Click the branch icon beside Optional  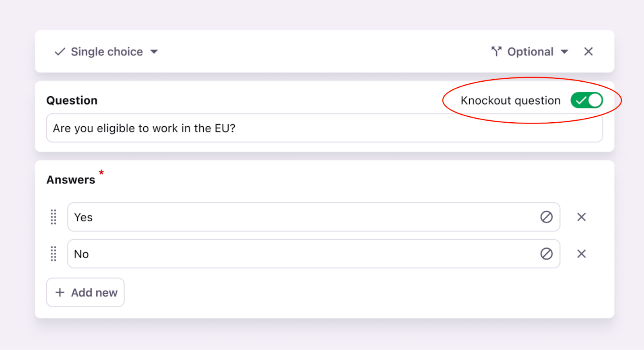(x=496, y=51)
